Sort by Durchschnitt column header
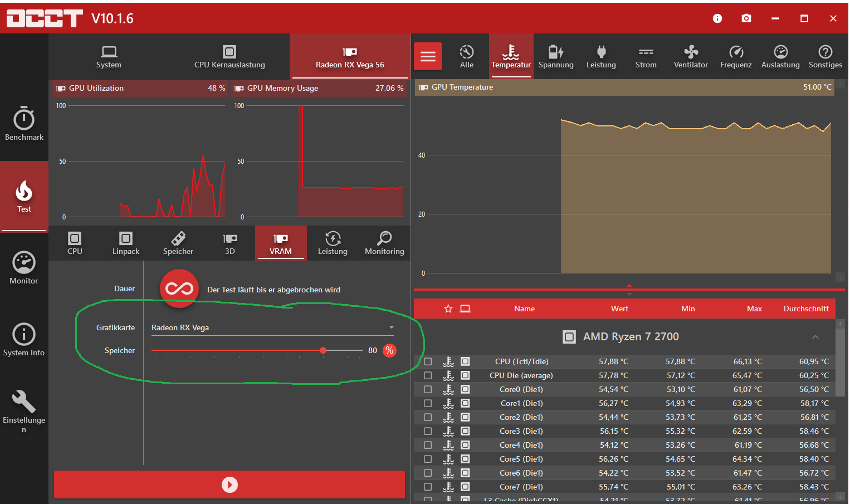The height and width of the screenshot is (504, 850). click(806, 309)
